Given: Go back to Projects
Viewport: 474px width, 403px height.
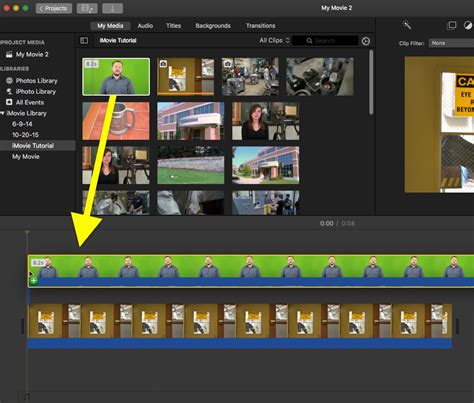Looking at the screenshot, I should click(54, 8).
